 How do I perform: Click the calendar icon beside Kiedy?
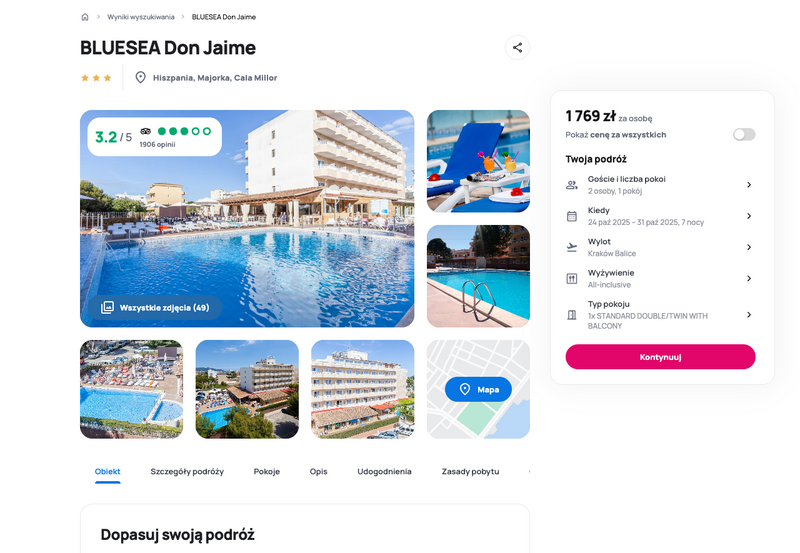572,216
